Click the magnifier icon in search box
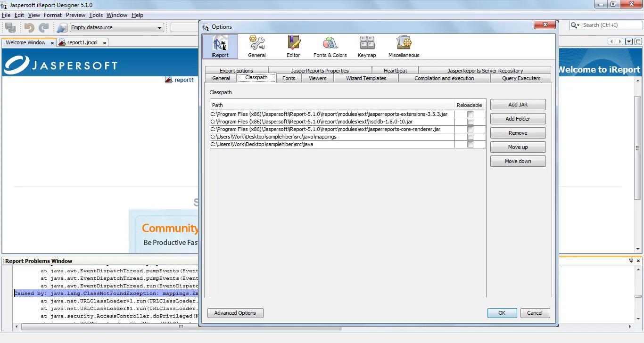 click(575, 25)
